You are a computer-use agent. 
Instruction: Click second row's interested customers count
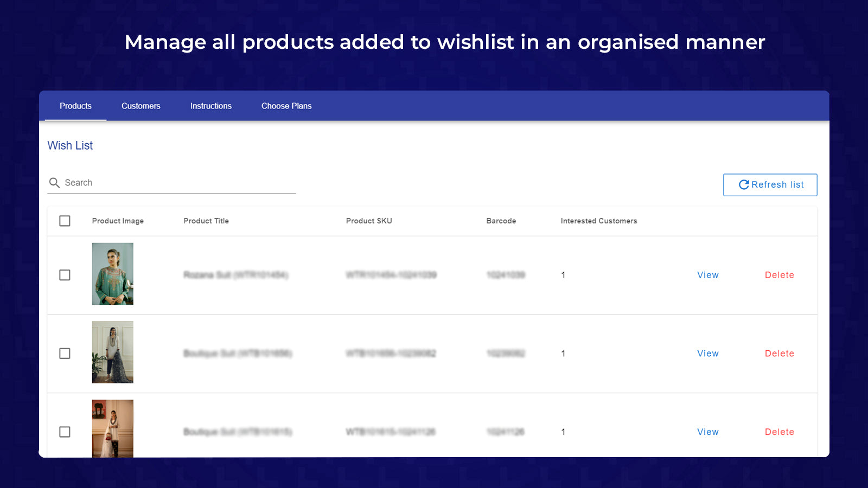tap(563, 354)
